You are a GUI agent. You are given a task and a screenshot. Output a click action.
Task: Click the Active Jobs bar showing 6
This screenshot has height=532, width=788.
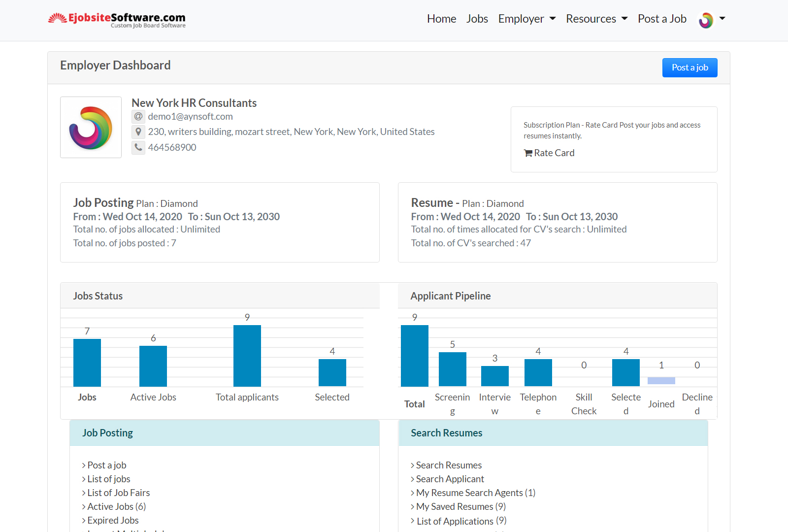tap(153, 366)
